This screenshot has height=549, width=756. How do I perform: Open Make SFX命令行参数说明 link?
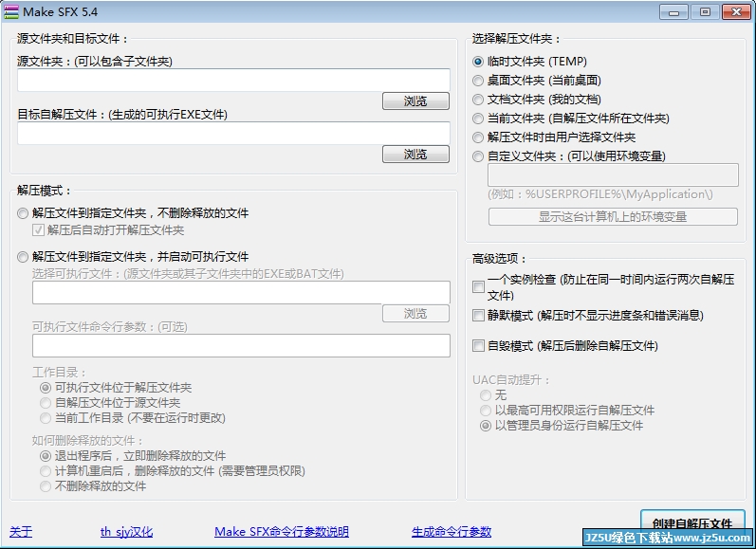click(x=282, y=531)
